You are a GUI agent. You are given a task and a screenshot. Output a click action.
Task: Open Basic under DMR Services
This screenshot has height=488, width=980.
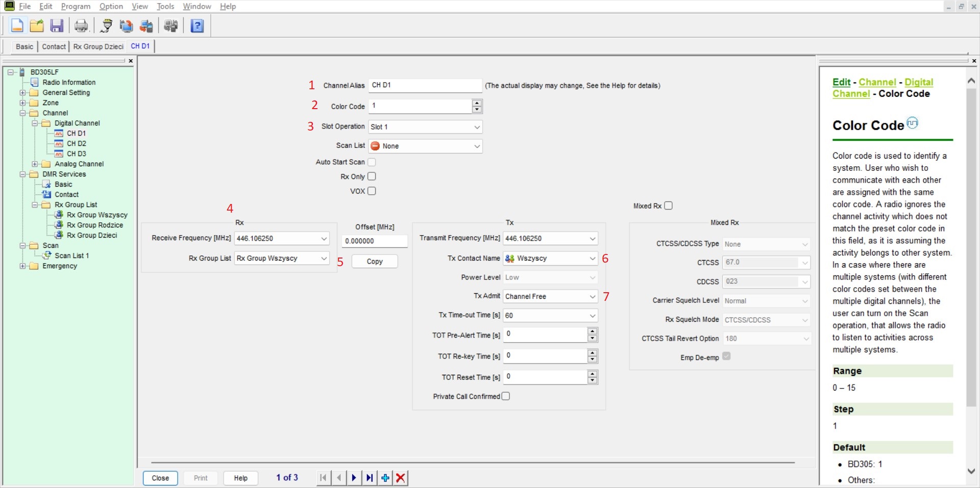[x=63, y=184]
